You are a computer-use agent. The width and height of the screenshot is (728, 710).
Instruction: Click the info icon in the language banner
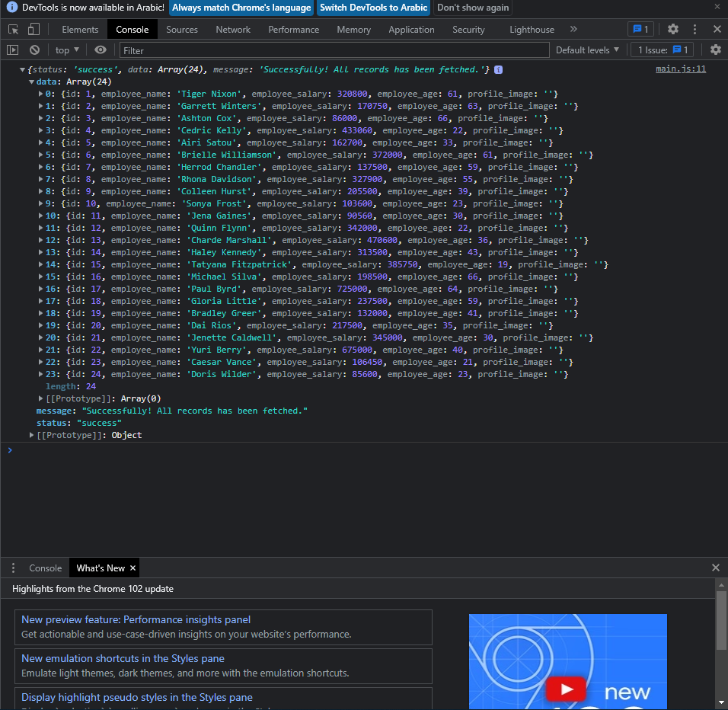(12, 7)
